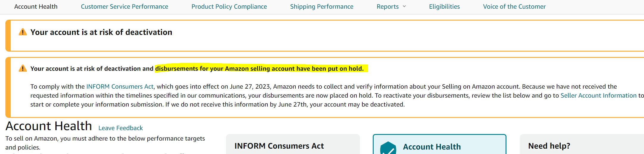Open the Need help? card
The width and height of the screenshot is (644, 154).
549,146
